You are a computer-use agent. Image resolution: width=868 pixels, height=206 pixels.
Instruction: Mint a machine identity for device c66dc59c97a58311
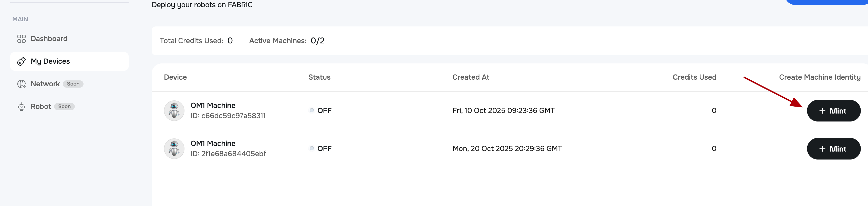pyautogui.click(x=834, y=110)
